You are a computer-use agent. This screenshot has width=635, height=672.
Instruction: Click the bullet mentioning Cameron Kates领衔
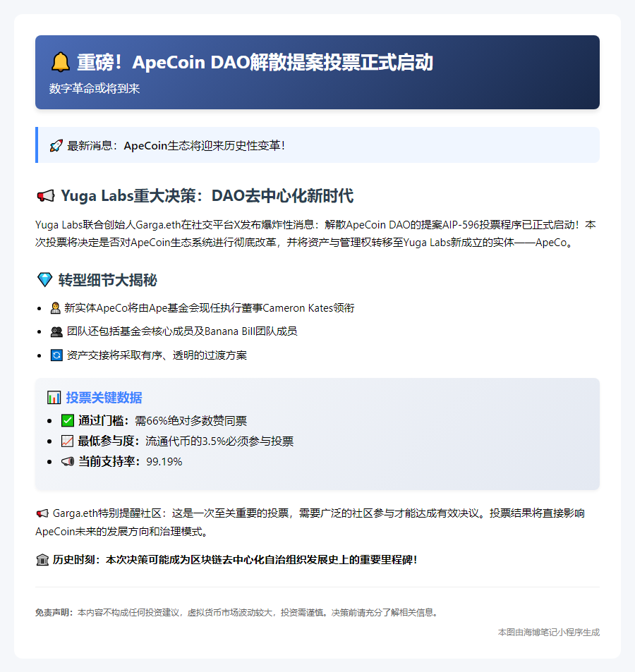210,308
